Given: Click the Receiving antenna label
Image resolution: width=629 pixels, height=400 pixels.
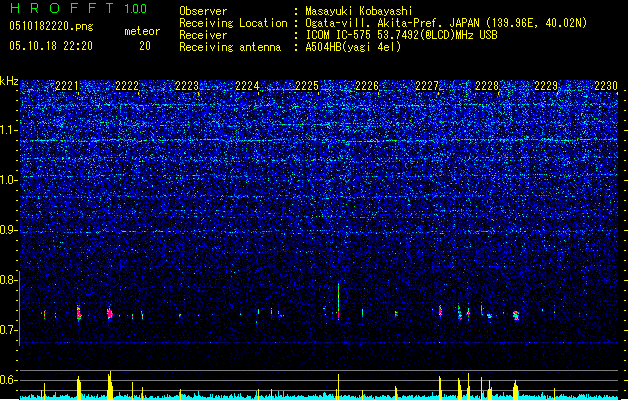Looking at the screenshot, I should point(230,47).
